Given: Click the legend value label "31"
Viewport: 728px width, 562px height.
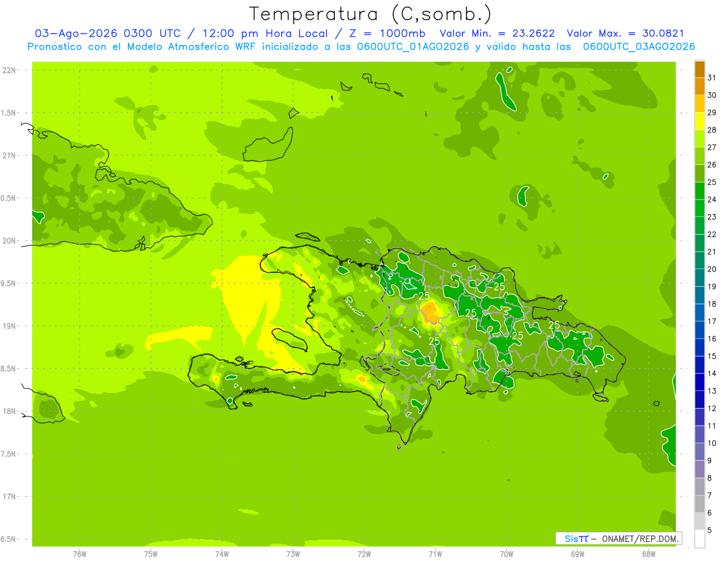Looking at the screenshot, I should tap(712, 78).
